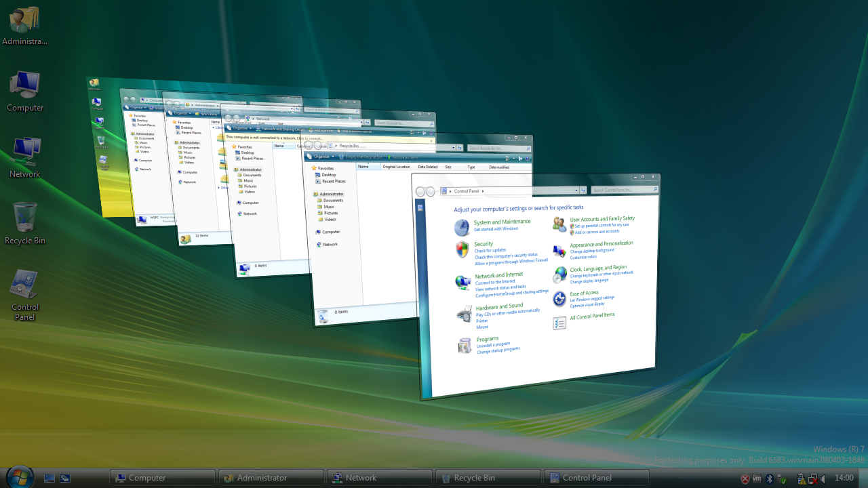Image resolution: width=868 pixels, height=488 pixels.
Task: Click Clock, Language, and Region icon
Action: tap(559, 274)
